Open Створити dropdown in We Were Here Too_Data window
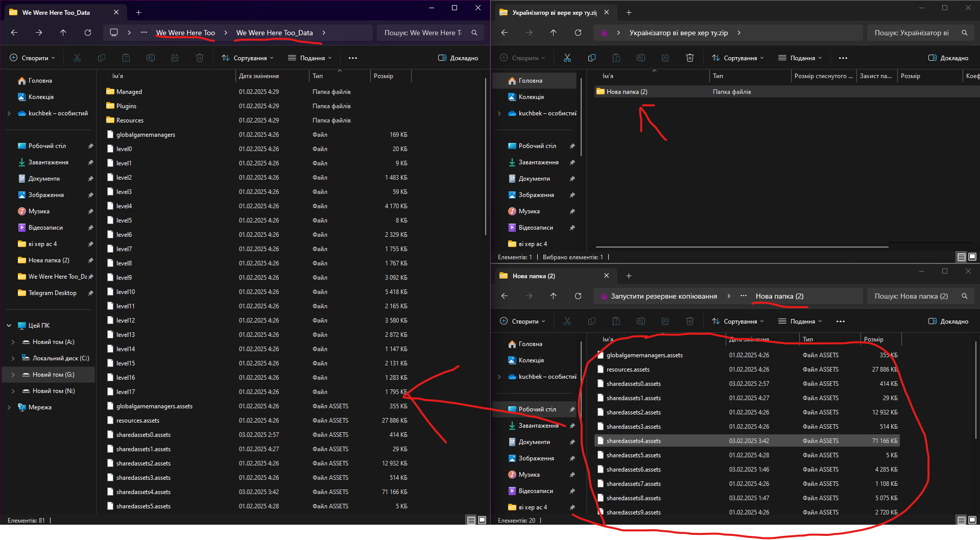980x540 pixels. point(32,58)
